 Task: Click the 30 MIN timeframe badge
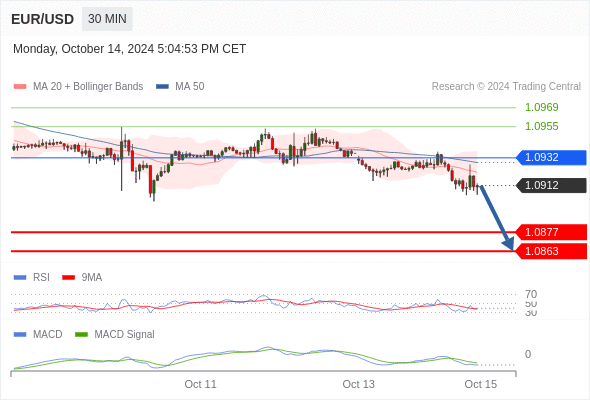[107, 19]
